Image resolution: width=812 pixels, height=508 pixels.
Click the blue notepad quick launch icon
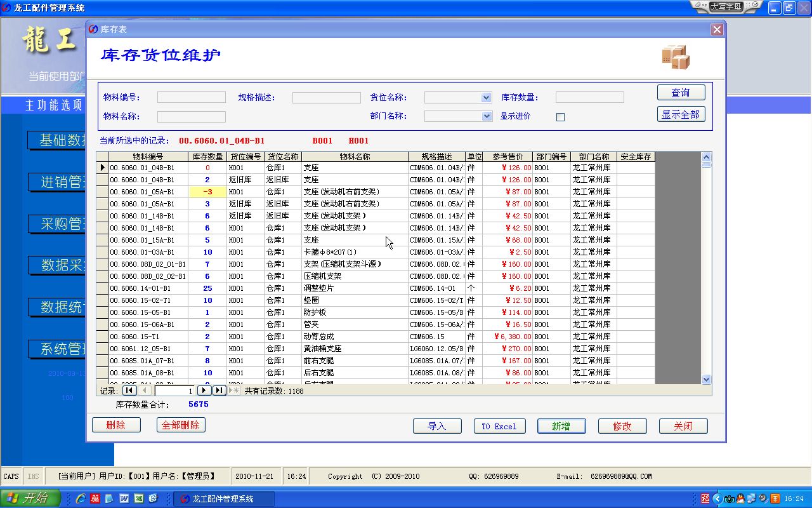pyautogui.click(x=110, y=498)
